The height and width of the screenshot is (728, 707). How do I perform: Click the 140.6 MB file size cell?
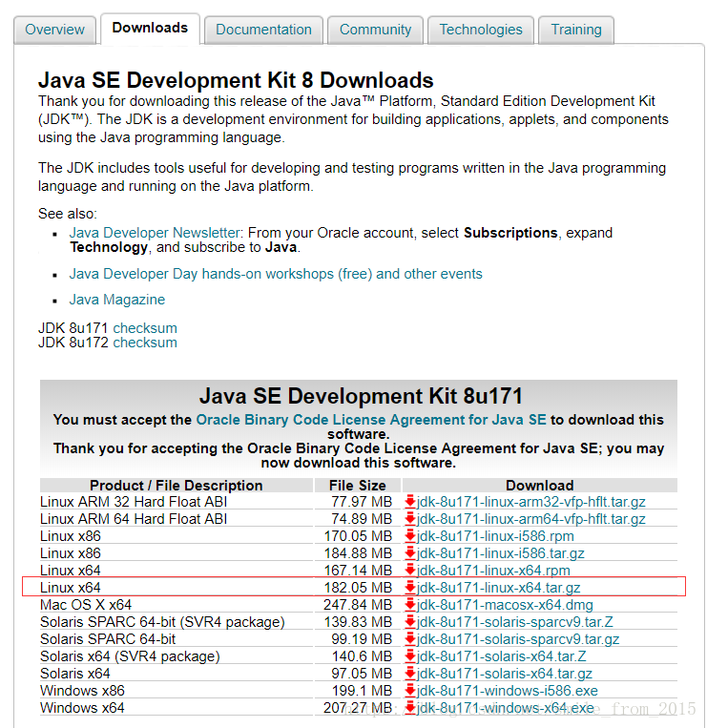[358, 656]
